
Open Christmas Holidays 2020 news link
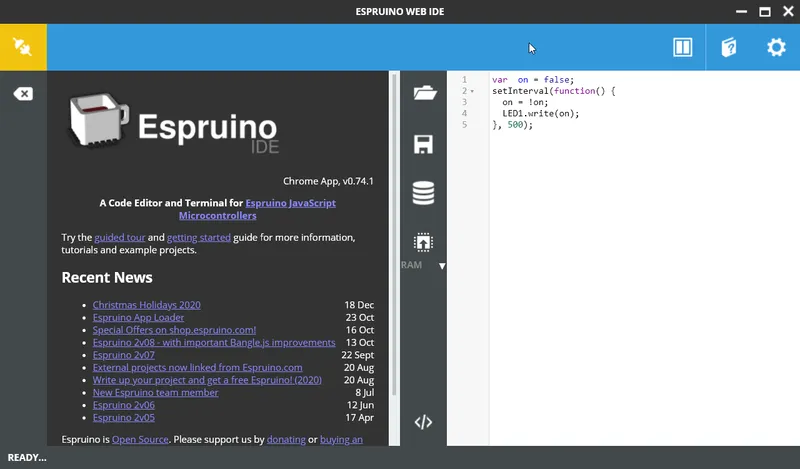click(146, 305)
